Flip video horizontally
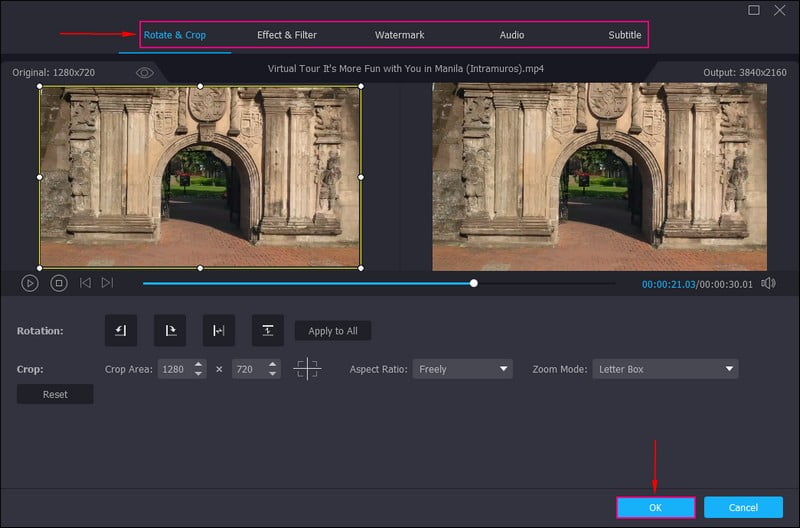800x528 pixels. tap(219, 331)
